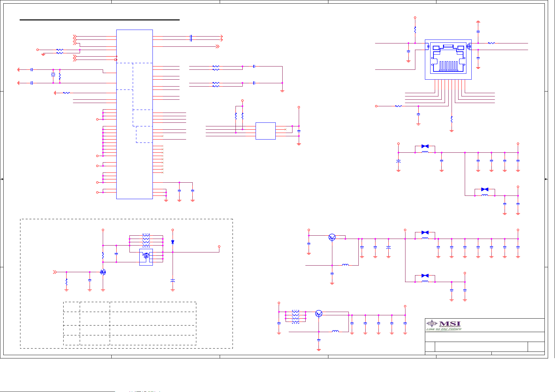This screenshot has height=392, width=555.
Task: Click the right-border sheet alignment arrow
Action: (546, 179)
